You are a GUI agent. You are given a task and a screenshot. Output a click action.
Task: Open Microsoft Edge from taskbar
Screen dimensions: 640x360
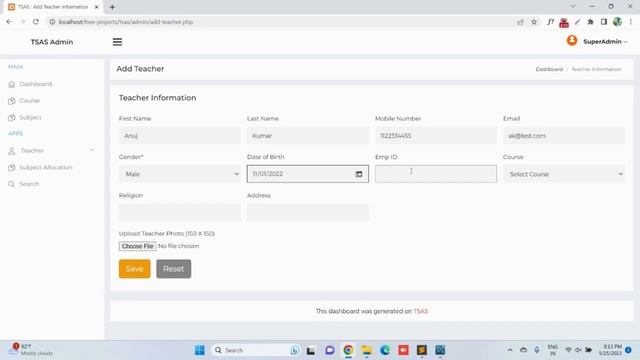pos(385,350)
